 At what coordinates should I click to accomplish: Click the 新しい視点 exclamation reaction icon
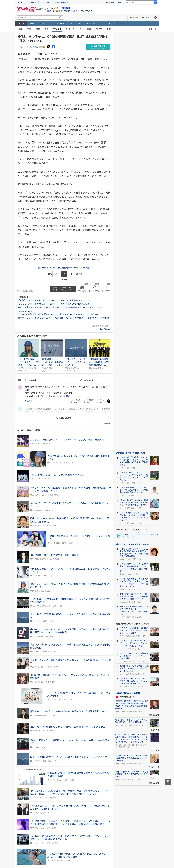[106, 288]
